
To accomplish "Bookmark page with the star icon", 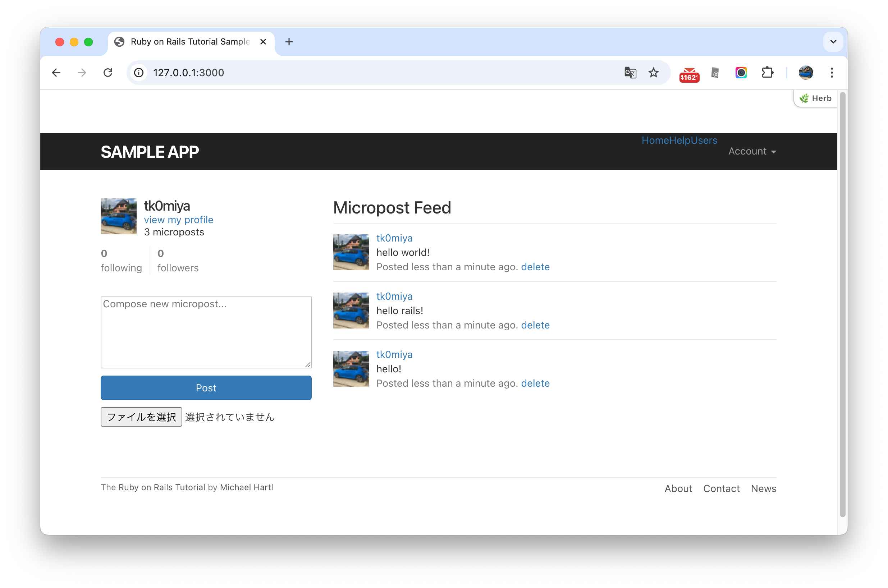I will click(x=653, y=72).
